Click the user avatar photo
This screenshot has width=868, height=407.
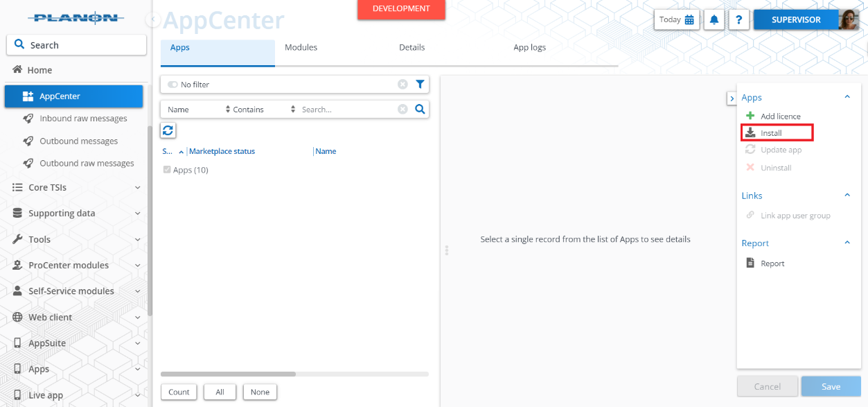click(x=849, y=19)
